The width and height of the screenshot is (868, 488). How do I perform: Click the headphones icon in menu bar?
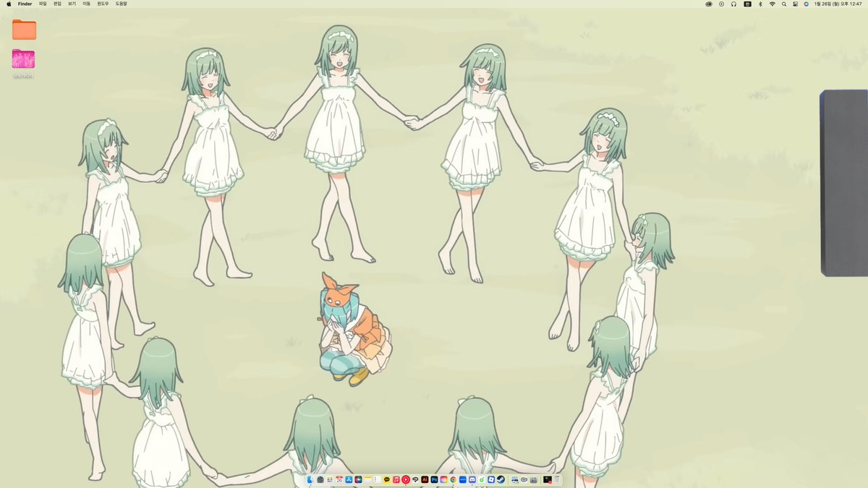point(733,4)
